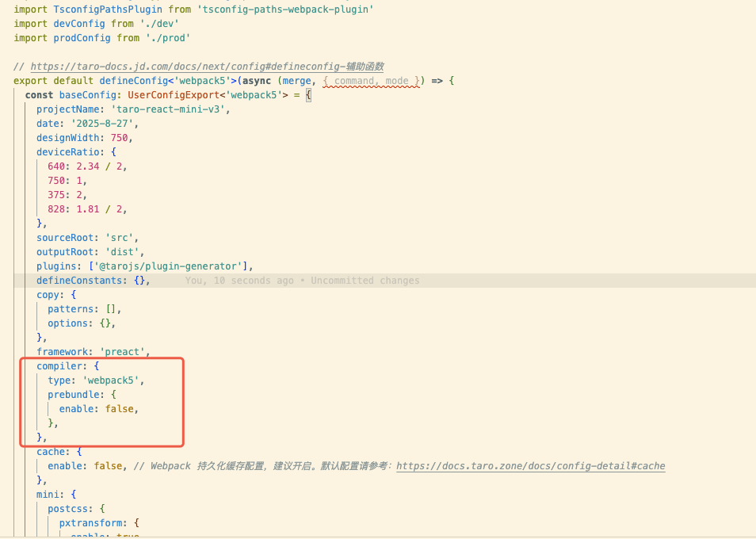Screen dimensions: 756x539
Task: Click the mini property key
Action: pos(48,495)
